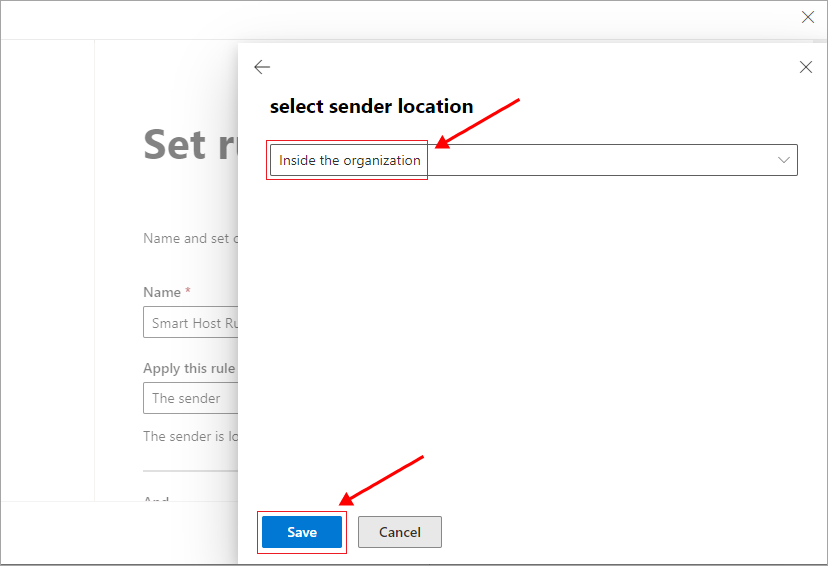Click the Apply this rule label
The width and height of the screenshot is (828, 566).
pyautogui.click(x=189, y=368)
